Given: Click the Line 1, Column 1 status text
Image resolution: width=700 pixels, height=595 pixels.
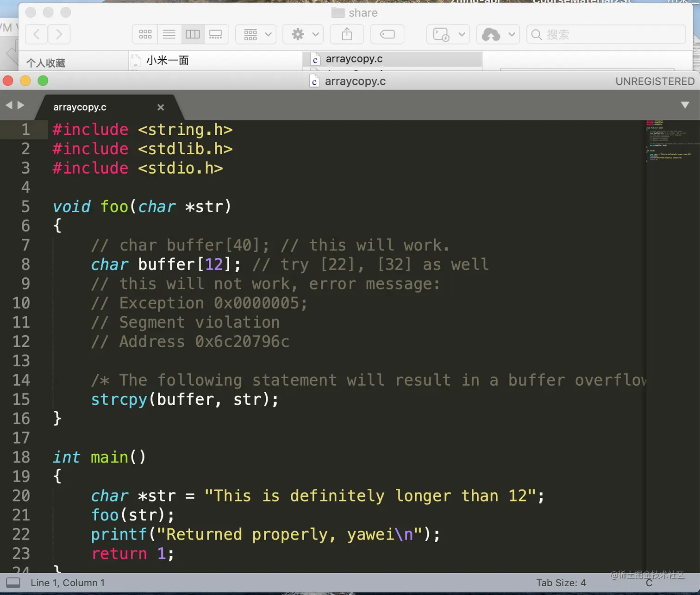Looking at the screenshot, I should tap(68, 583).
